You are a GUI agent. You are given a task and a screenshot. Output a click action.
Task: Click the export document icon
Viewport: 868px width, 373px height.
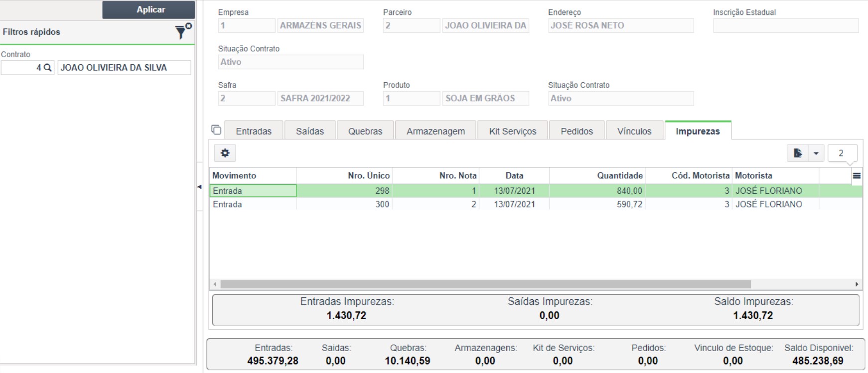pyautogui.click(x=798, y=153)
